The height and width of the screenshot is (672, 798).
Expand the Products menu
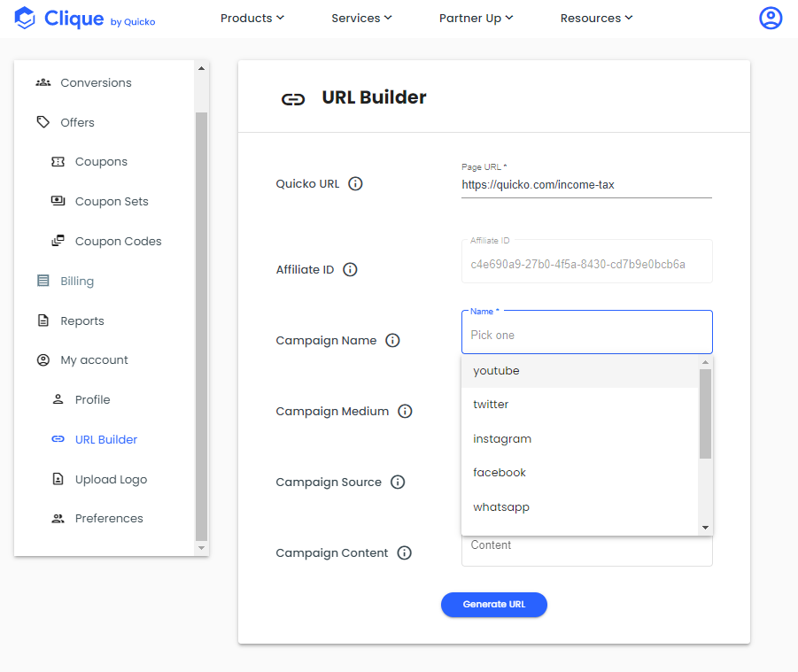(x=252, y=19)
